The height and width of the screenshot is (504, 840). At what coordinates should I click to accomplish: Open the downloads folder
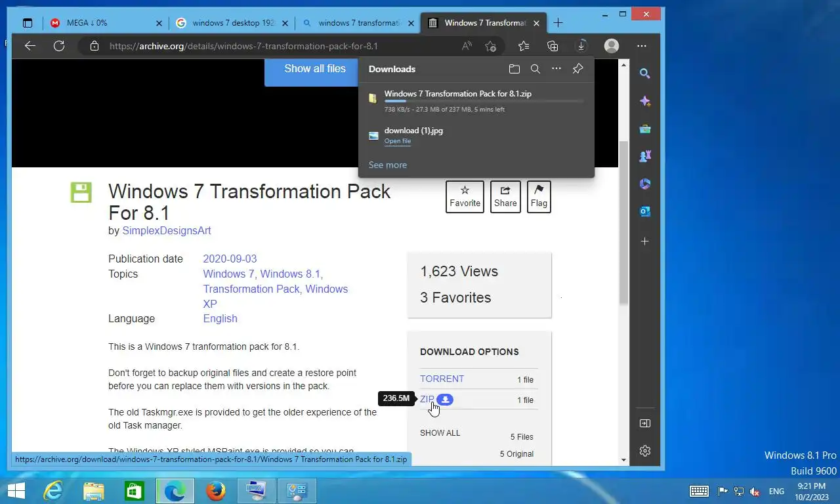point(514,69)
